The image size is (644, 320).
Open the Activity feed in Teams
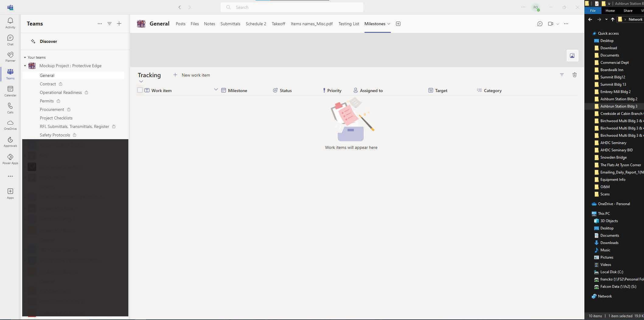tap(10, 23)
